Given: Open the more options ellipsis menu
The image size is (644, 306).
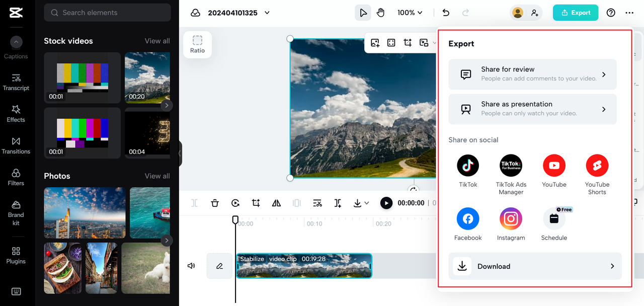Looking at the screenshot, I should 629,13.
